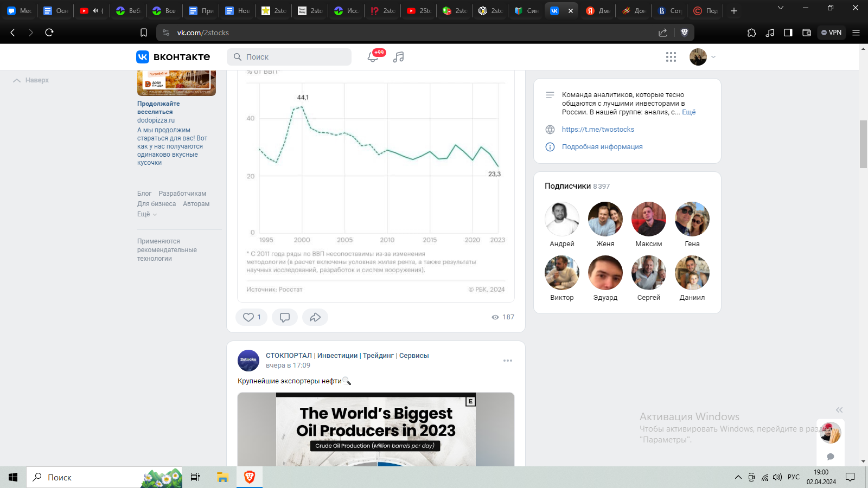Open Подробная информация link
This screenshot has height=488, width=868.
(602, 147)
